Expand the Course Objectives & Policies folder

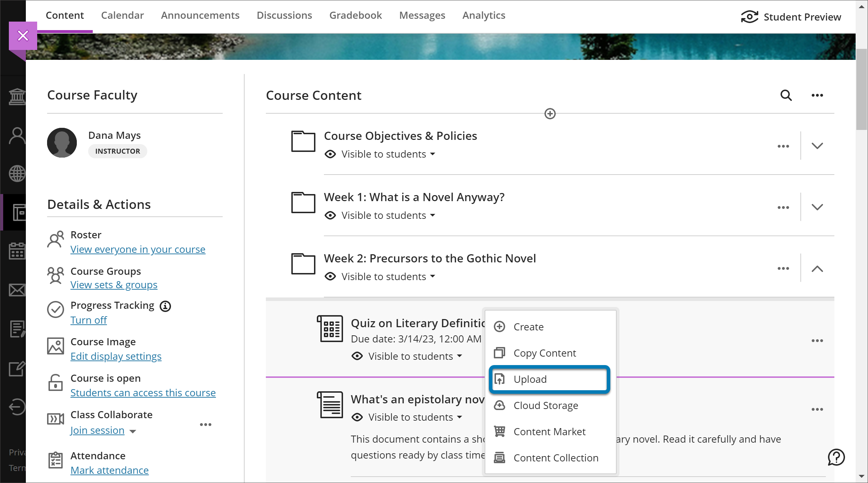tap(817, 146)
